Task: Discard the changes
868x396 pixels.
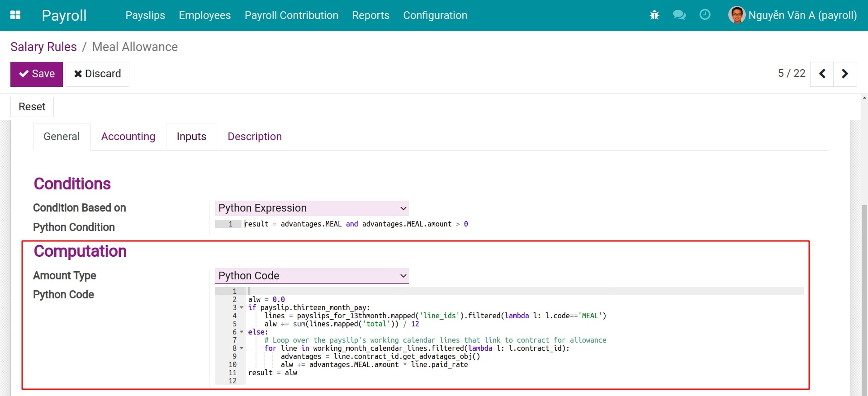Action: [x=97, y=74]
